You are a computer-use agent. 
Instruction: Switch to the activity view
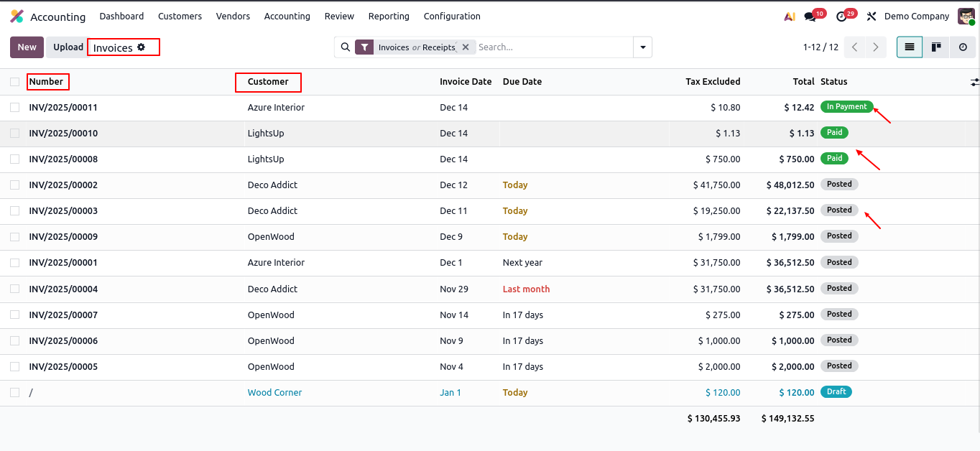(x=963, y=47)
